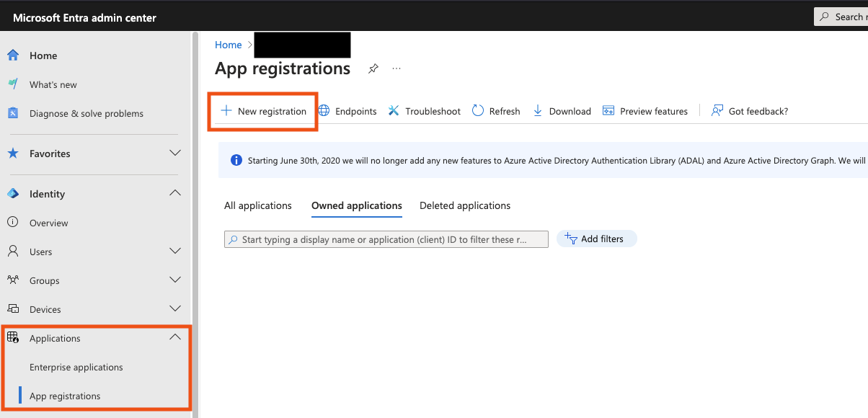868x418 pixels.
Task: Download the app registrations list
Action: pos(562,111)
